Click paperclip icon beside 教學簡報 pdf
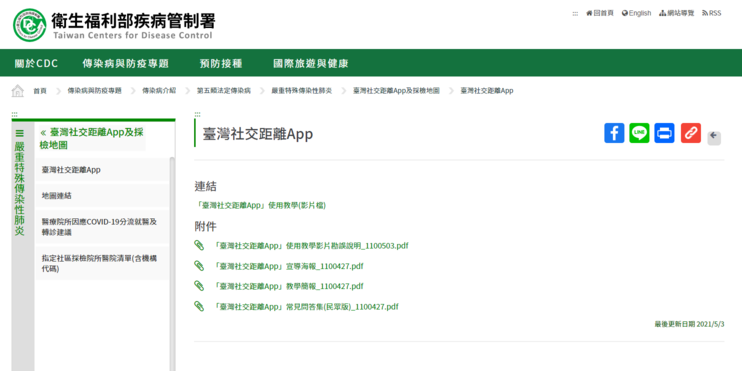Viewport: 742px width, 371px height. point(199,286)
